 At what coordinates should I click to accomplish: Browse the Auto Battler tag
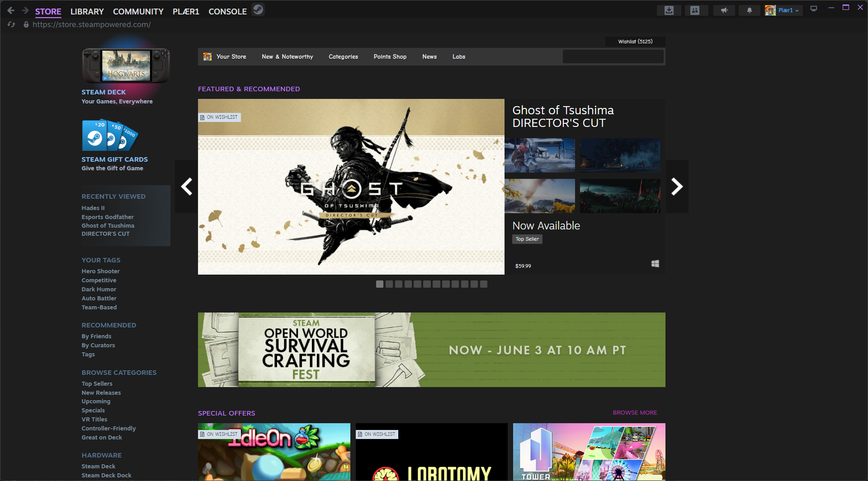[99, 299]
